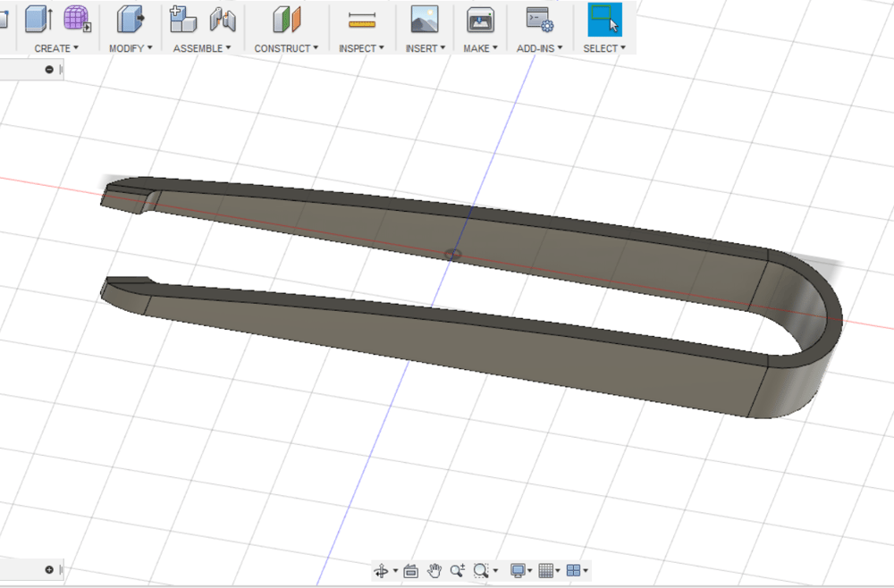894x588 pixels.
Task: Click the Create Form purple mesh icon
Action: [x=77, y=19]
